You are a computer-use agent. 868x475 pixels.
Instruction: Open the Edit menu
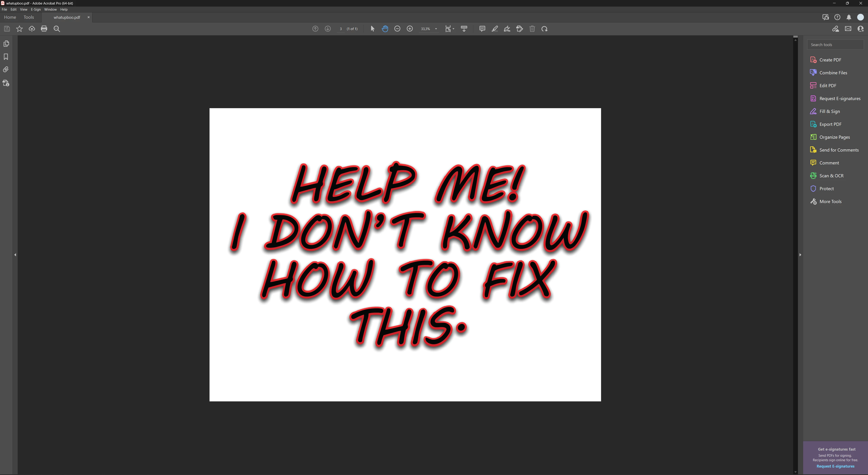pyautogui.click(x=14, y=9)
